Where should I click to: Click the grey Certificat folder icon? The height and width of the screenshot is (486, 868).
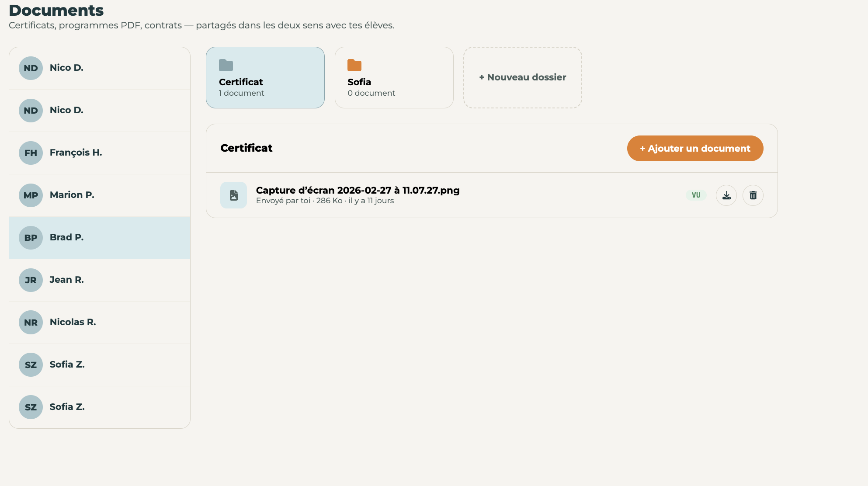point(226,65)
